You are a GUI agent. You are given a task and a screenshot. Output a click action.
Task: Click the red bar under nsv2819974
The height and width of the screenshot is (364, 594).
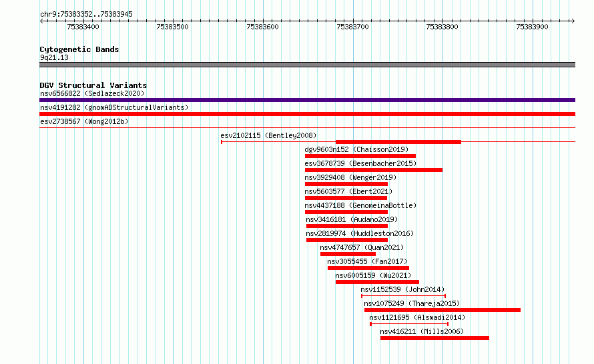(347, 240)
